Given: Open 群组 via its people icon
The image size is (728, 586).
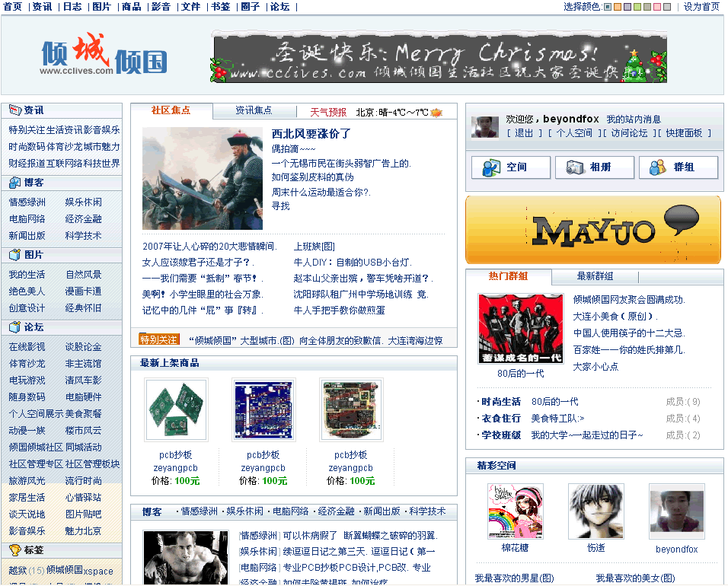Looking at the screenshot, I should pos(657,167).
